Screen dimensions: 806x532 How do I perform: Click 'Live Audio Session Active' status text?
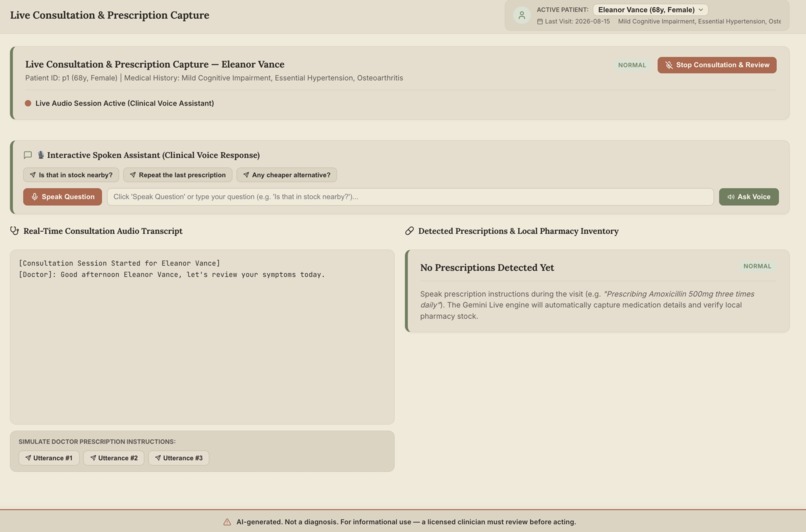click(124, 103)
